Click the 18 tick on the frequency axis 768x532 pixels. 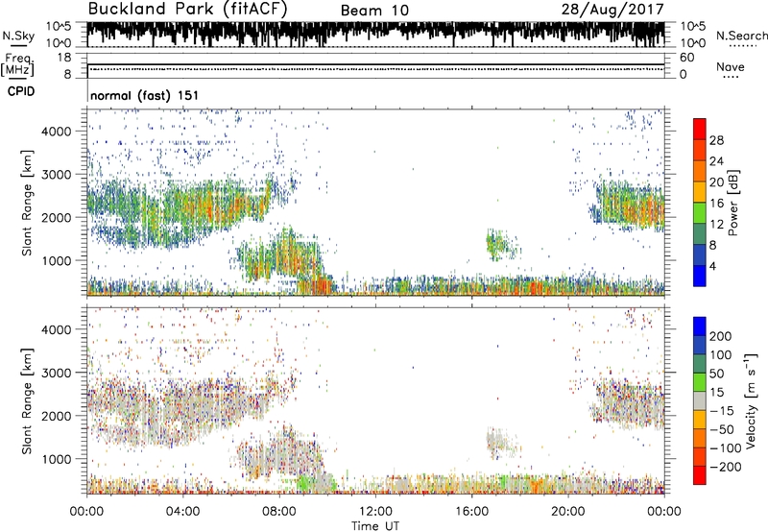click(64, 58)
